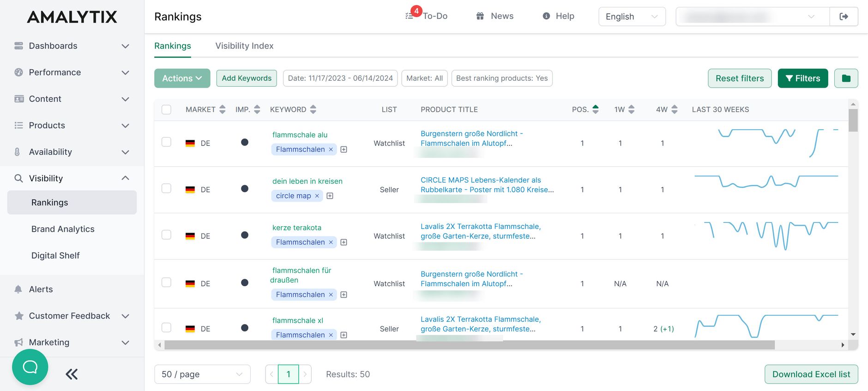Open the CIRCLE MAPS Lebens-Kalender product link
This screenshot has height=391, width=868.
point(487,185)
